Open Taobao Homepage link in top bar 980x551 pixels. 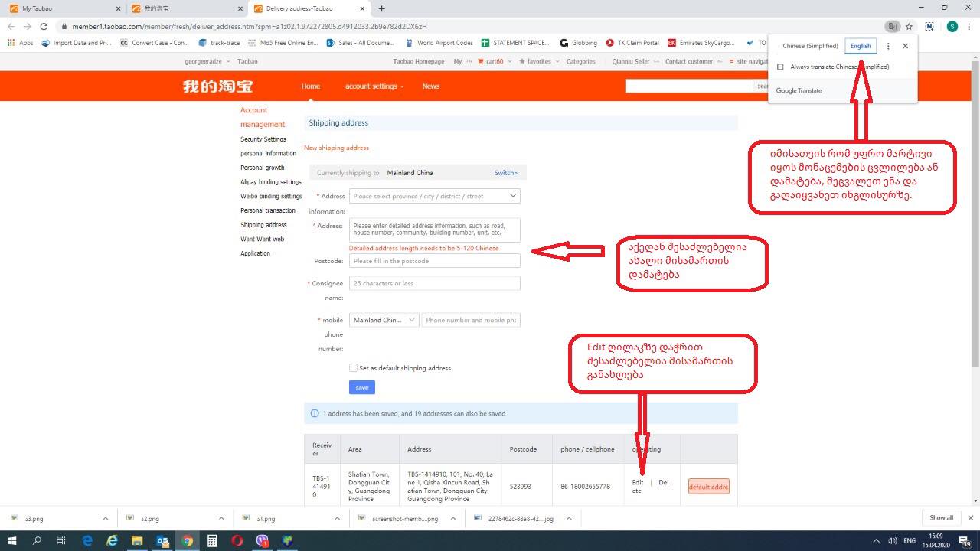point(419,61)
